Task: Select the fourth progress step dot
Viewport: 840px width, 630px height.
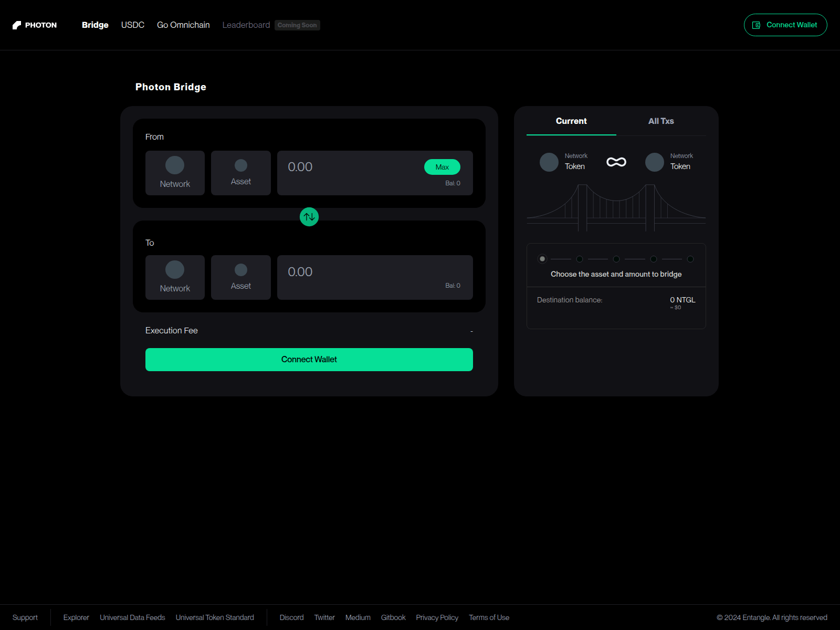Action: [654, 259]
